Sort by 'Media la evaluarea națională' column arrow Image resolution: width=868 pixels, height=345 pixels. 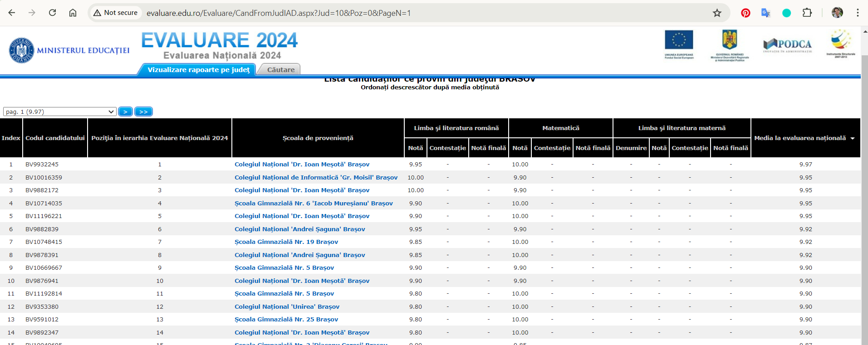[x=852, y=138]
